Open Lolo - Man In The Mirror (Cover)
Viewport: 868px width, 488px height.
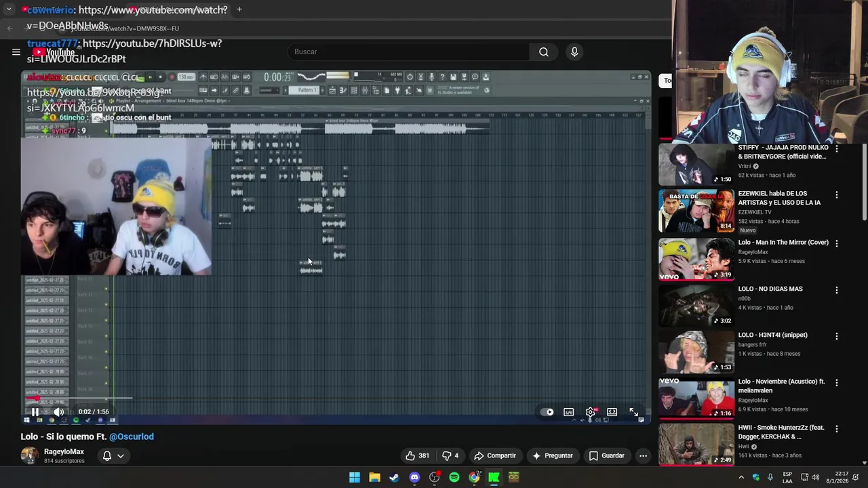(783, 242)
